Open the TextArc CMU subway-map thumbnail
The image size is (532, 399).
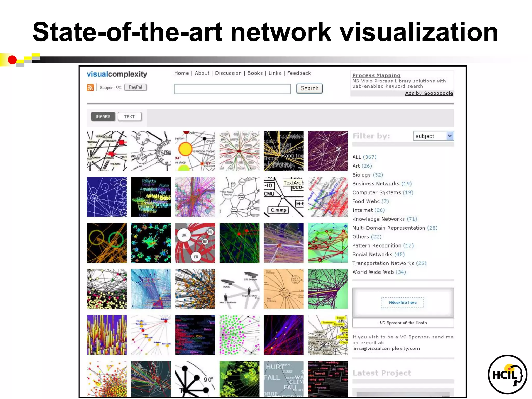(x=283, y=197)
